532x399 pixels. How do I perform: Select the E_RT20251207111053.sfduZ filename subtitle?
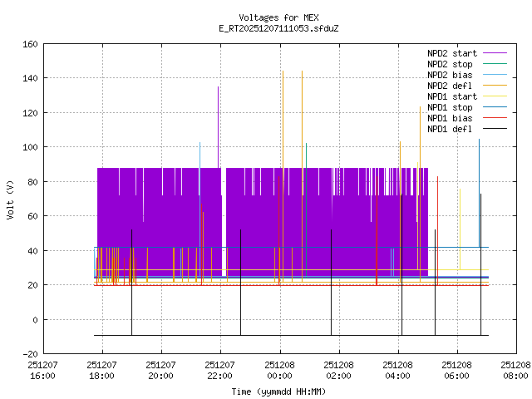[x=278, y=28]
